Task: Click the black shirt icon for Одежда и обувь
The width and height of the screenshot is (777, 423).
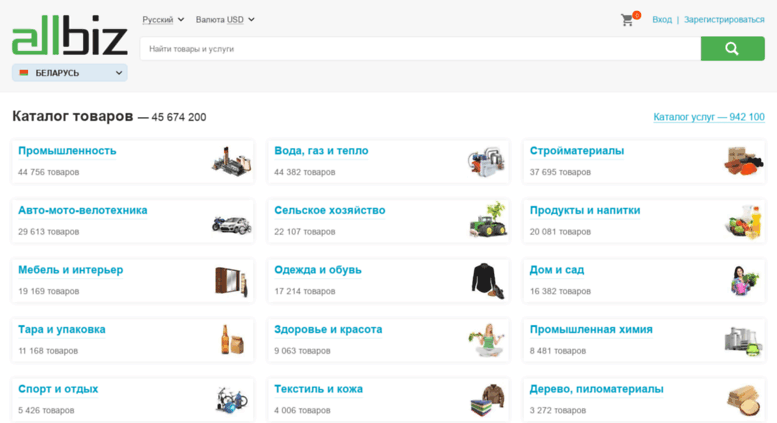Action: [x=488, y=281]
